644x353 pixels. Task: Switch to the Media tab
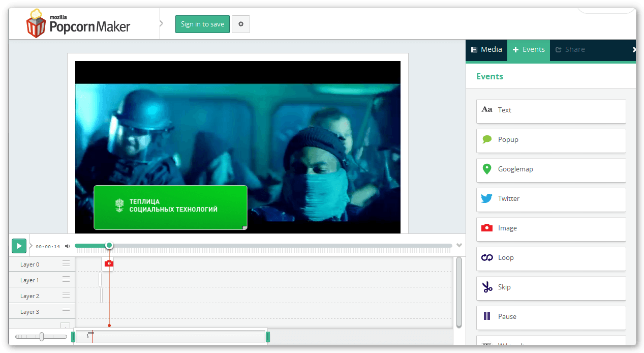coord(486,50)
